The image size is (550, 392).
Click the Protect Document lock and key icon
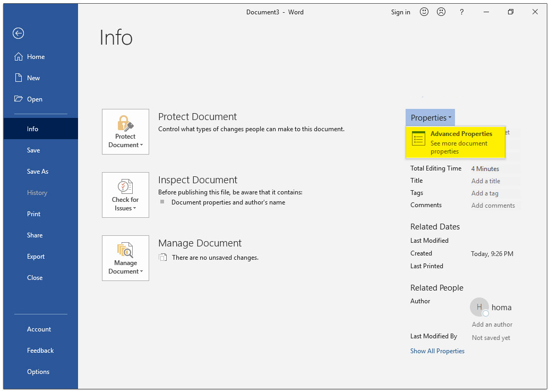tap(125, 123)
